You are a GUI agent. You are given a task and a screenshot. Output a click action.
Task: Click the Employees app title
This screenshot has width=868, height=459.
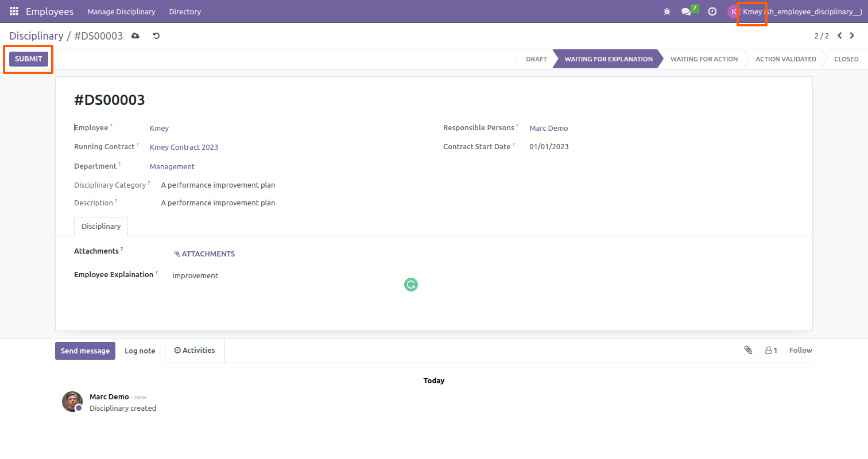coord(50,11)
